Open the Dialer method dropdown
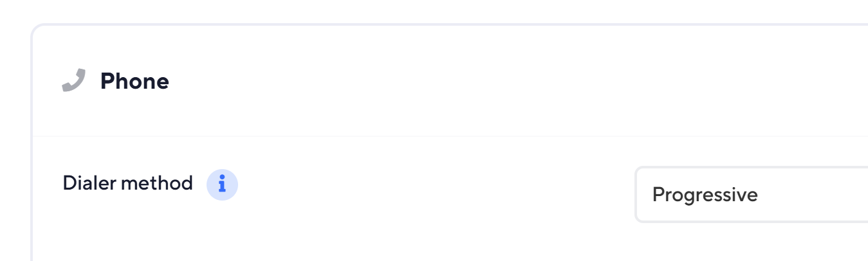 [752, 194]
